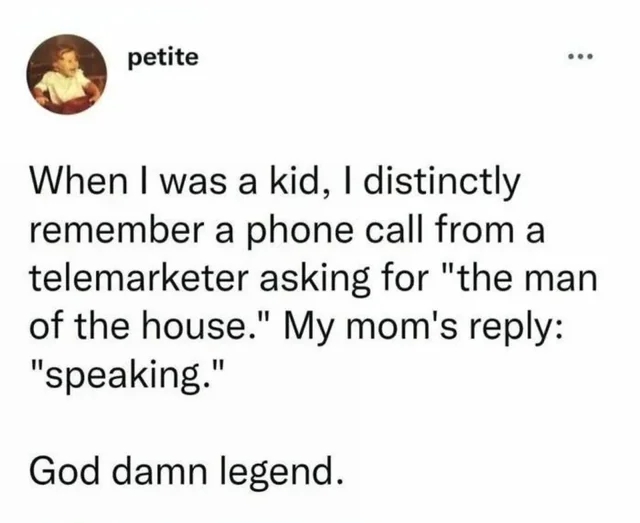Screen dimensions: 640x523
Task: Click the word 'telemarketer' in the tweet
Action: coord(139,279)
